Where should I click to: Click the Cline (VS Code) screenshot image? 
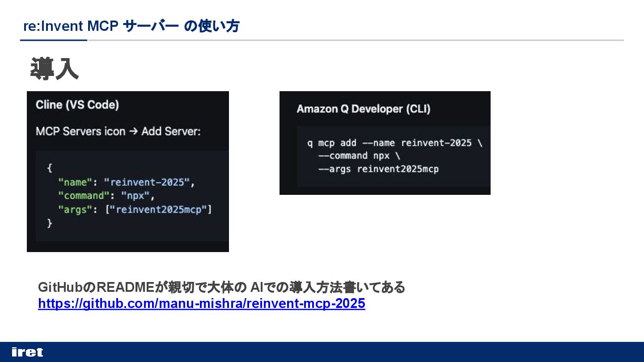point(128,172)
